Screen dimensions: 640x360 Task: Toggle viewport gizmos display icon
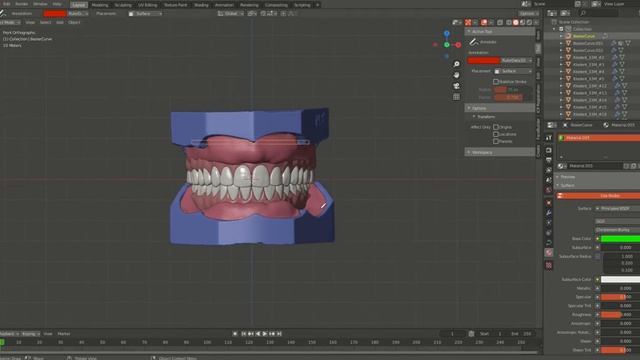point(468,22)
